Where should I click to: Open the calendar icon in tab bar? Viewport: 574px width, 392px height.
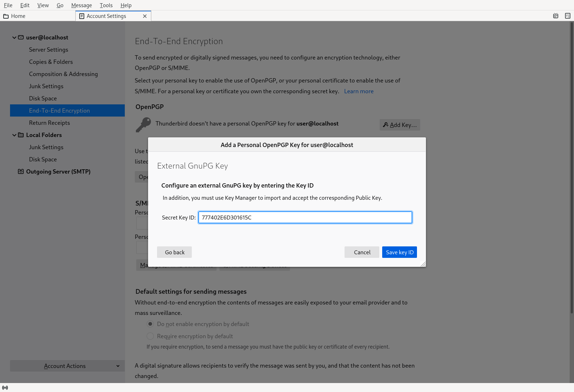(556, 16)
